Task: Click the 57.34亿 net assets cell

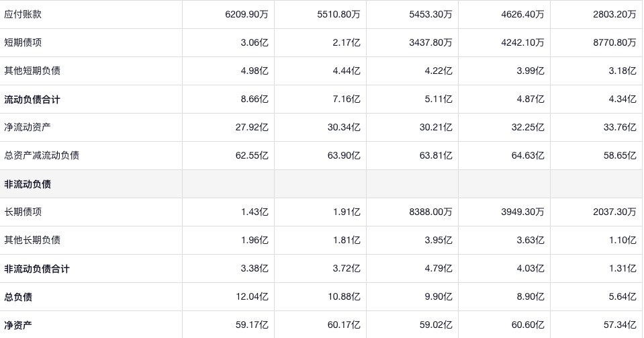Action: tap(621, 325)
